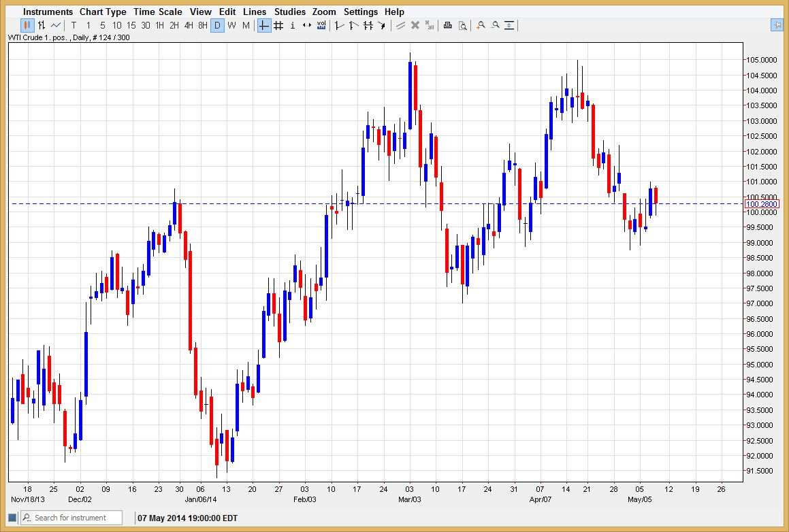
Task: Switch to Weekly timeframe using W
Action: tap(231, 25)
